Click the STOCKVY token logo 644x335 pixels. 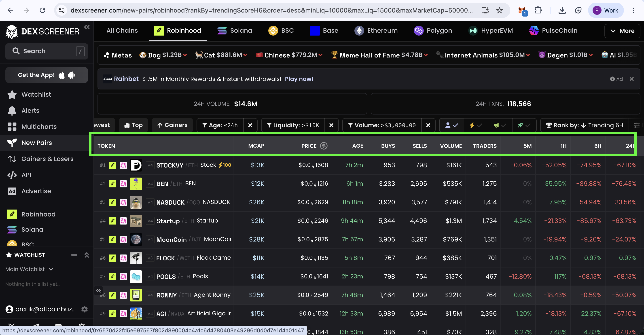(x=136, y=165)
